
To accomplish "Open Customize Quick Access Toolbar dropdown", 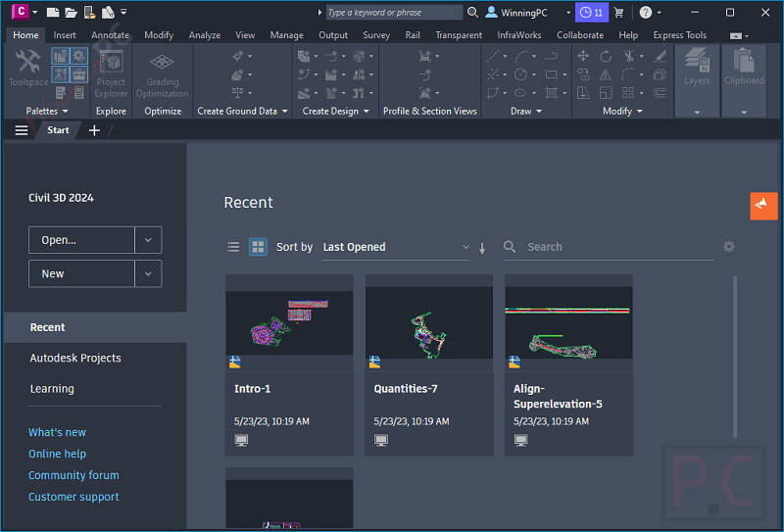I will coord(123,12).
